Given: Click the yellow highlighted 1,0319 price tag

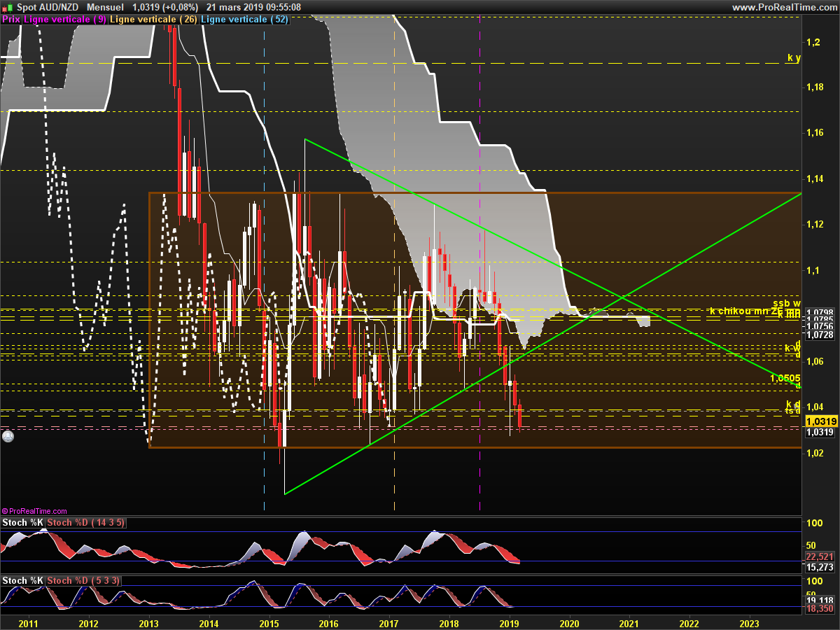Looking at the screenshot, I should point(822,421).
